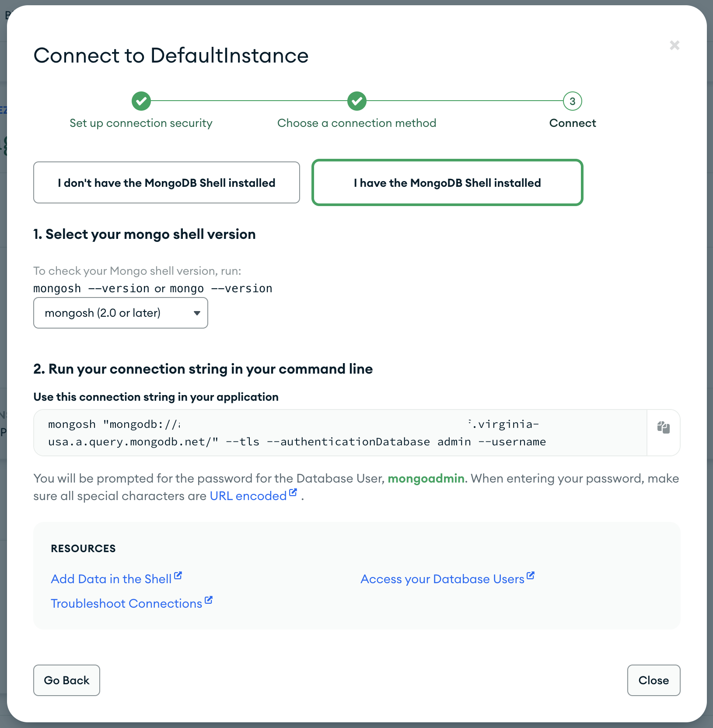713x728 pixels.
Task: Click the 'Choose a connection method' step label
Action: [x=357, y=123]
